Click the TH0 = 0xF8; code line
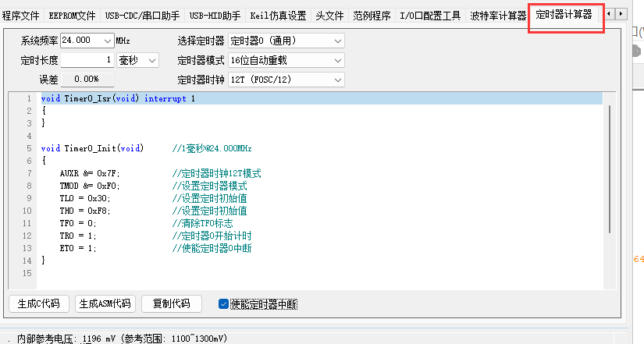 pyautogui.click(x=85, y=211)
